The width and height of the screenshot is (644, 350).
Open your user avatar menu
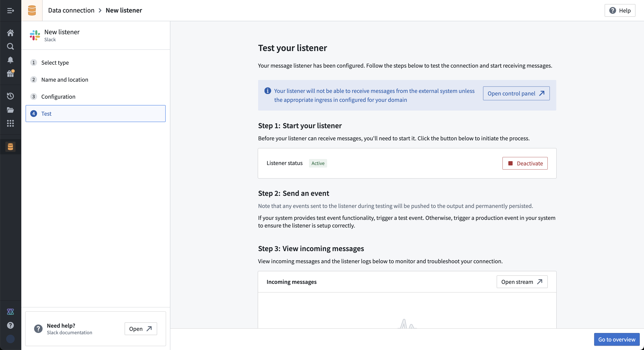pyautogui.click(x=10, y=339)
